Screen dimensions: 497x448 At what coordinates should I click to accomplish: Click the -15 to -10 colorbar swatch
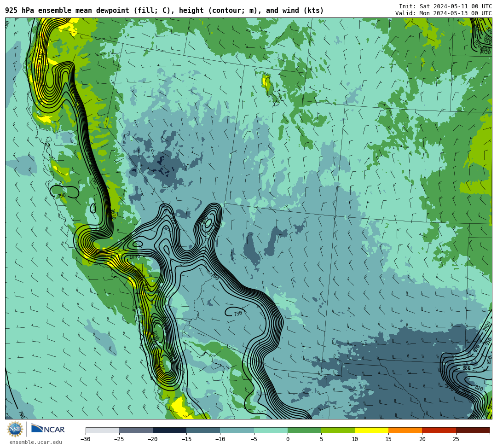tap(203, 430)
